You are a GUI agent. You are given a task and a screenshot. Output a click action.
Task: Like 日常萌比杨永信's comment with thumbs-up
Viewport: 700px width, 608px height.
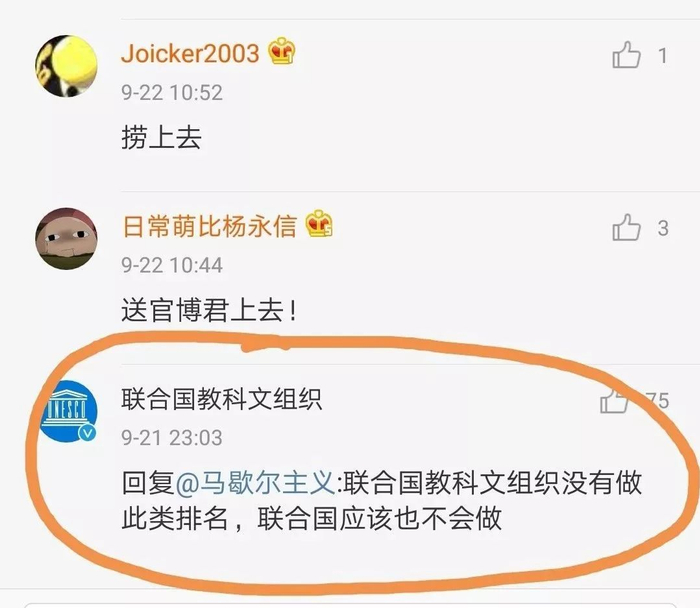626,227
